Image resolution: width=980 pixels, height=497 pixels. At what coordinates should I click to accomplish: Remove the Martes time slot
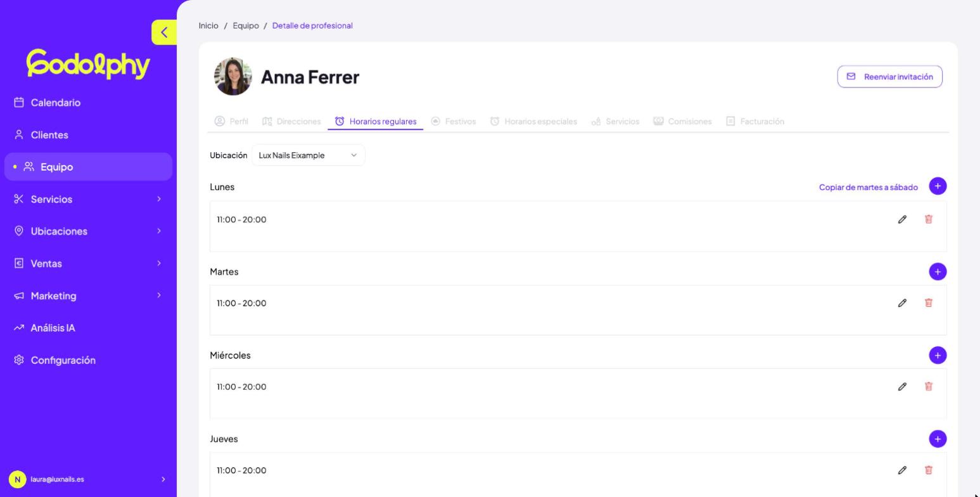tap(929, 303)
